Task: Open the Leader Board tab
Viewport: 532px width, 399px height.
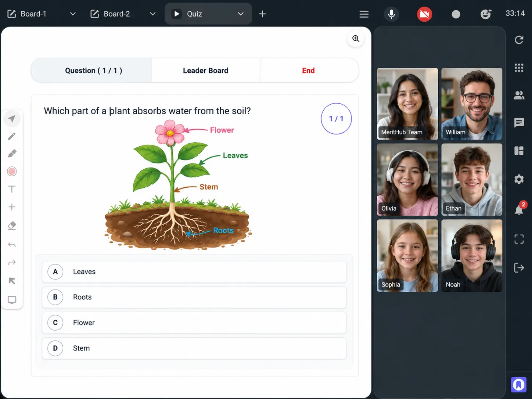Action: click(206, 71)
